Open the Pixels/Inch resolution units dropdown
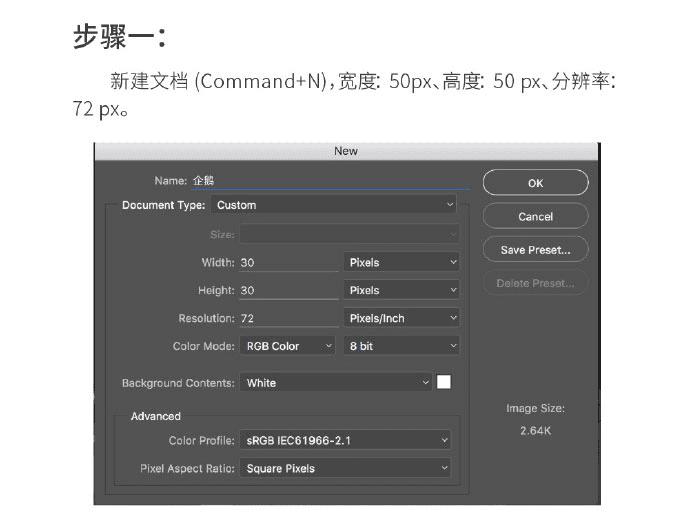 (x=401, y=318)
